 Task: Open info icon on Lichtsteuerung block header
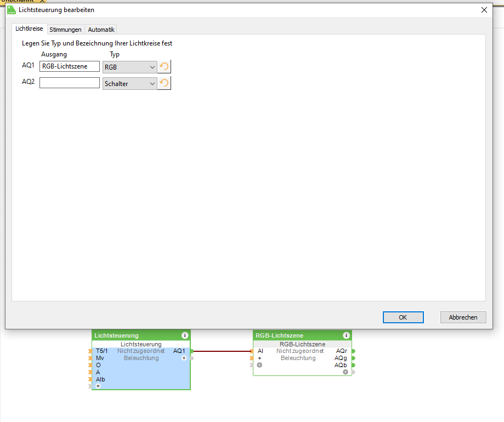(185, 335)
